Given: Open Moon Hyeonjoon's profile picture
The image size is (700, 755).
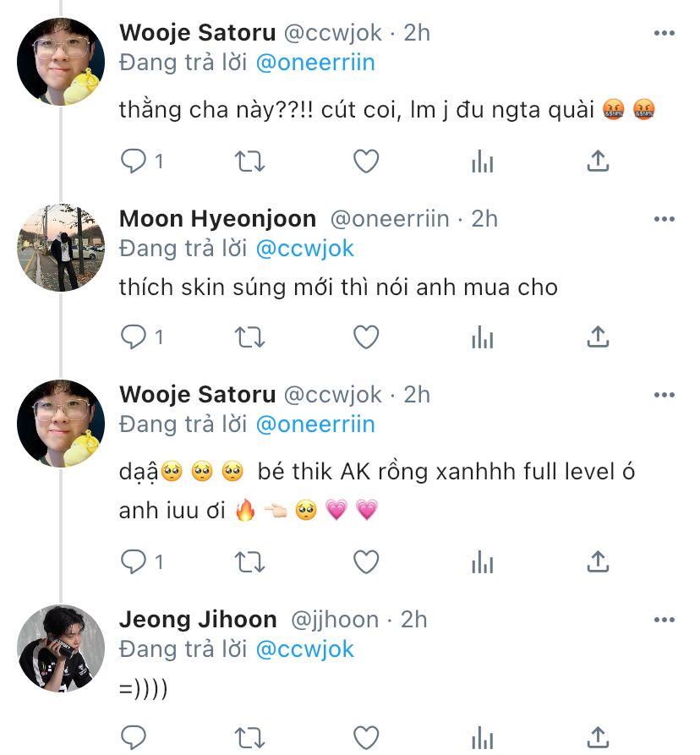Looking at the screenshot, I should click(x=61, y=247).
